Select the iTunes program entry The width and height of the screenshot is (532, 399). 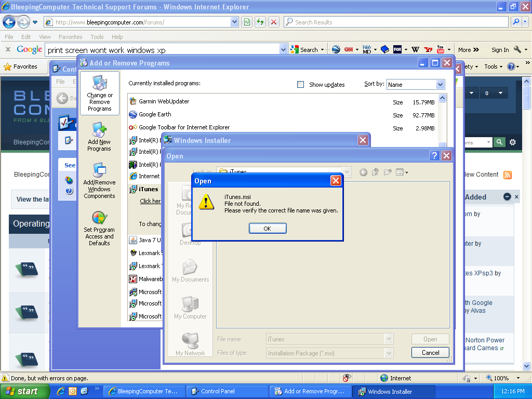coord(144,189)
